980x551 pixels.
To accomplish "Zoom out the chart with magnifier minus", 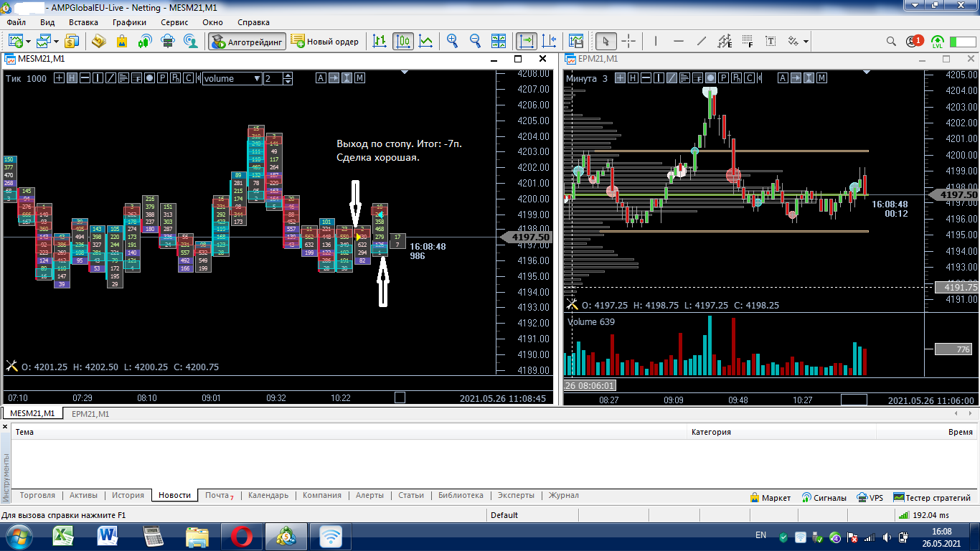I will pos(475,41).
